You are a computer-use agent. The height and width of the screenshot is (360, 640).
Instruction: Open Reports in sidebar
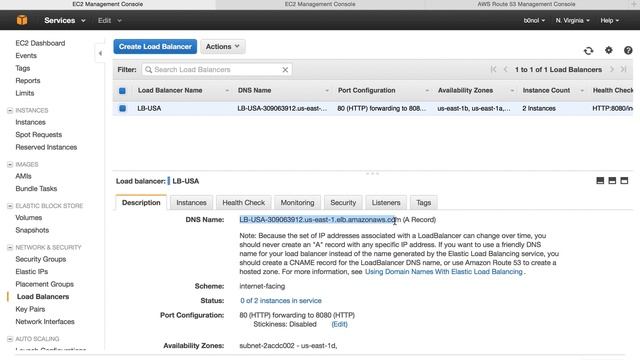point(28,81)
